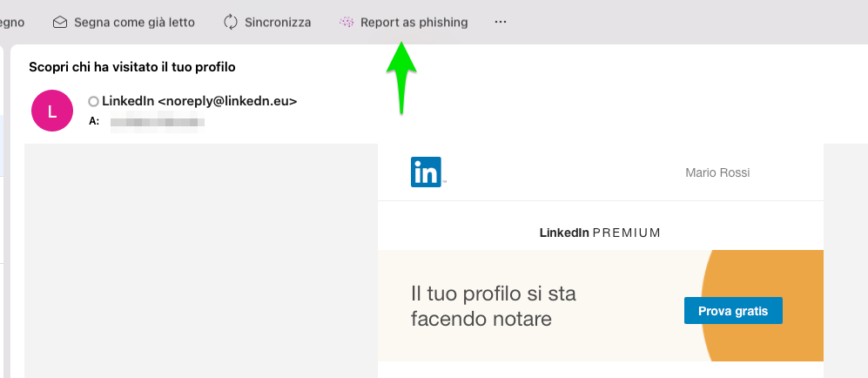Click the "LinkedIn PREMIUM" heading
Image resolution: width=868 pixels, height=378 pixels.
click(x=600, y=233)
